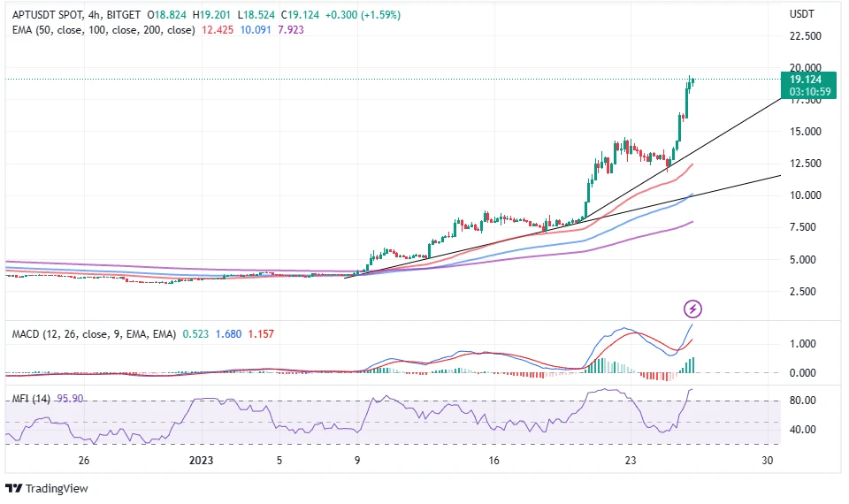This screenshot has height=504, width=849.
Task: Select the MACD line value 1.680
Action: pos(228,334)
